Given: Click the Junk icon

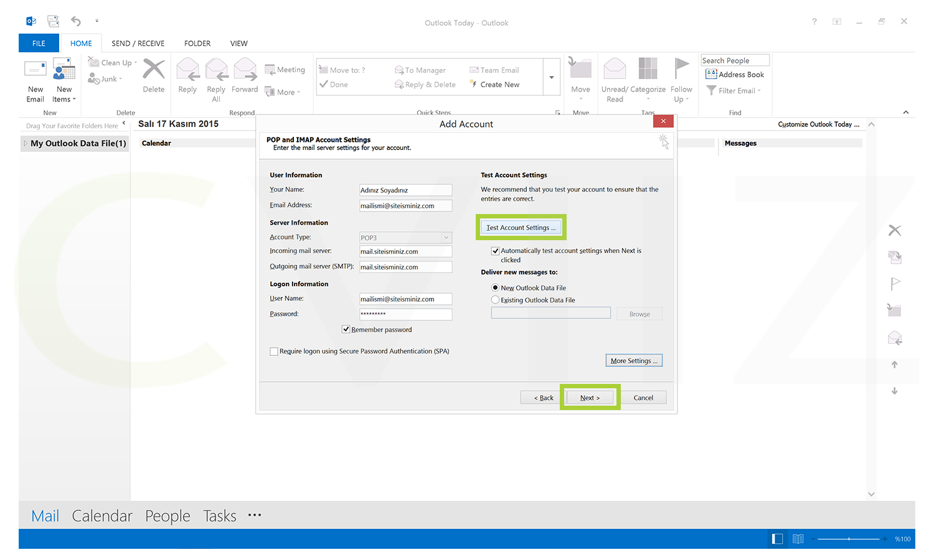Looking at the screenshot, I should 94,78.
